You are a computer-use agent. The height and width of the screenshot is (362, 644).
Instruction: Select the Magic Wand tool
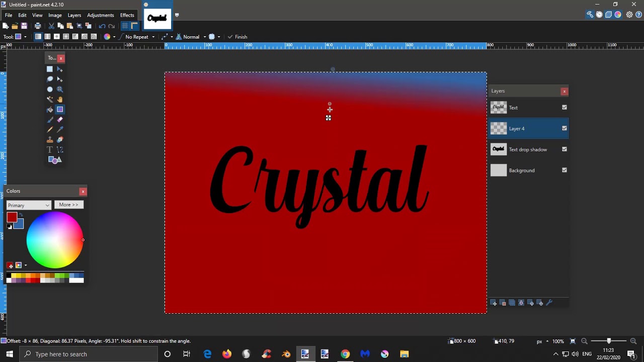pos(50,100)
